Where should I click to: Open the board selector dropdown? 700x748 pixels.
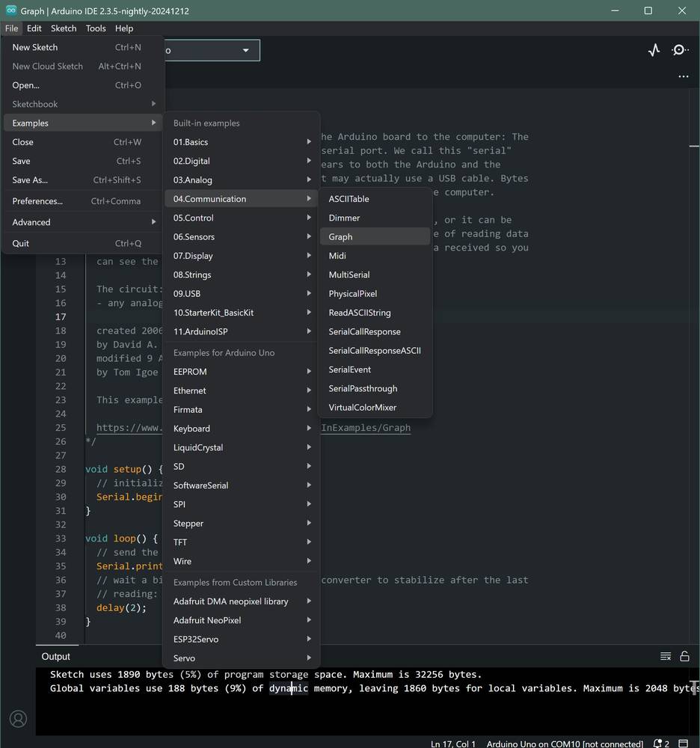tap(212, 50)
